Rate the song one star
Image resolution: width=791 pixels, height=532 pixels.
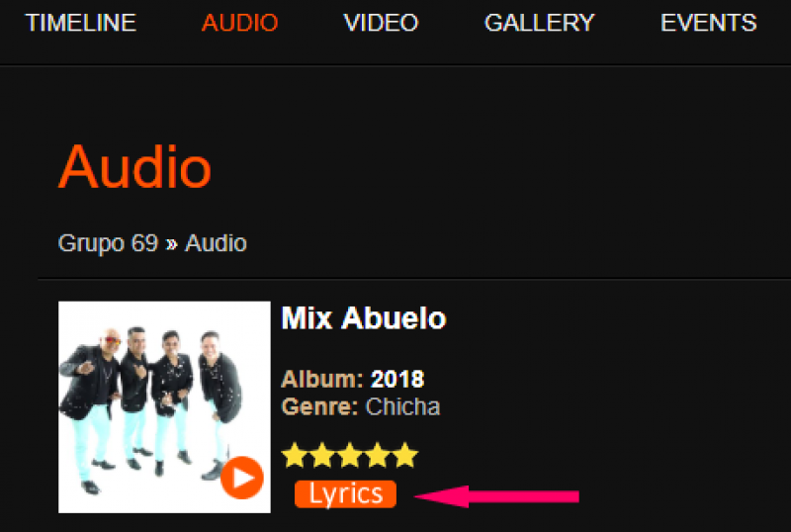[295, 455]
